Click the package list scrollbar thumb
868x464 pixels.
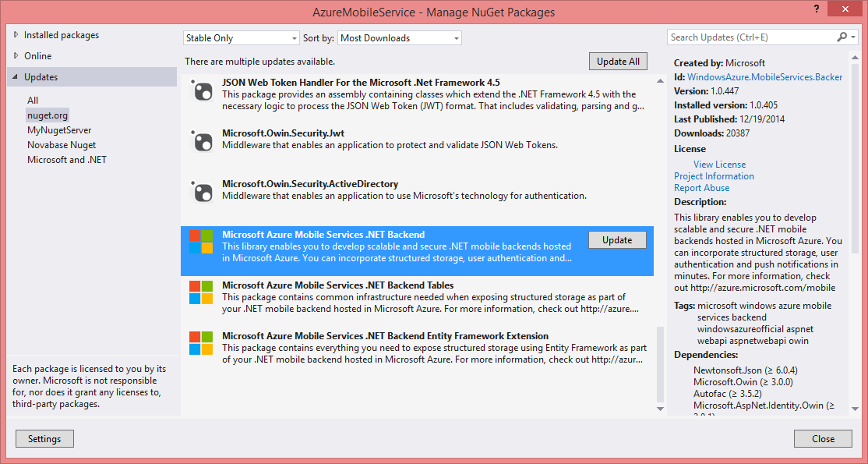click(660, 363)
